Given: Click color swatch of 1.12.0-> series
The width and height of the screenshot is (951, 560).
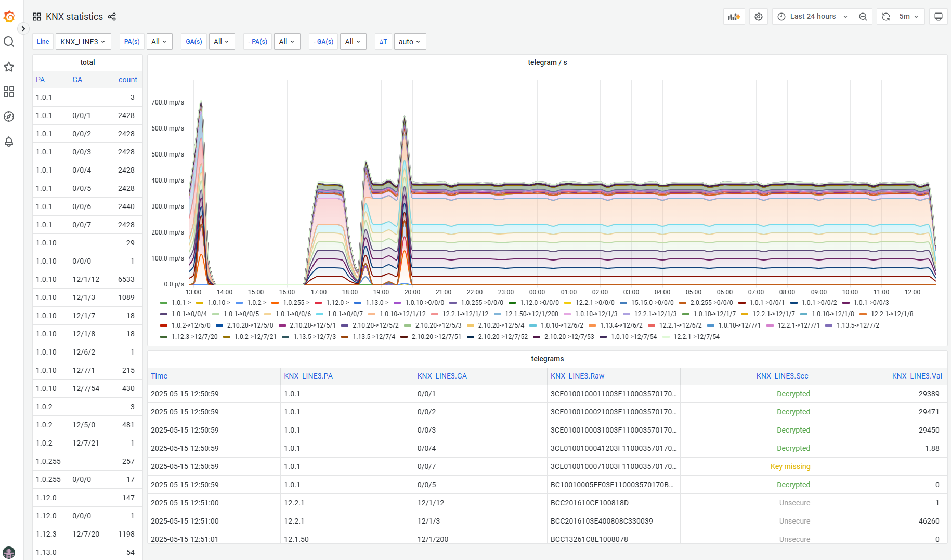Looking at the screenshot, I should [x=318, y=303].
